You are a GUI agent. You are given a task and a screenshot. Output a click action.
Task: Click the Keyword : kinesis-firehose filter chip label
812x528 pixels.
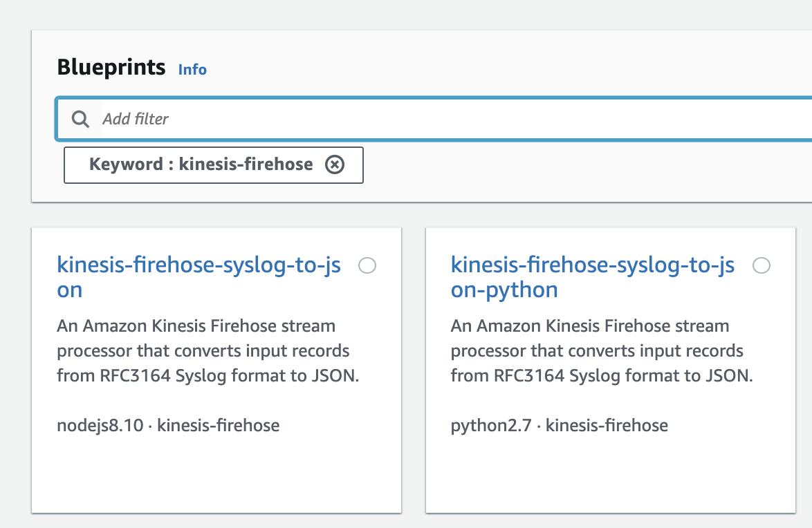pyautogui.click(x=201, y=164)
